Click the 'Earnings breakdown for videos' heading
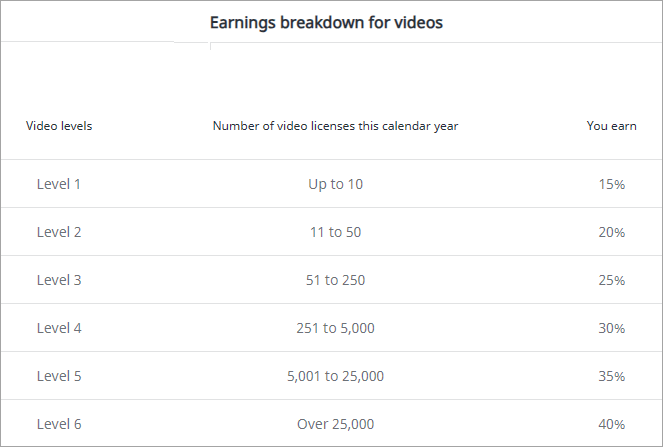Image resolution: width=663 pixels, height=447 pixels. point(326,22)
